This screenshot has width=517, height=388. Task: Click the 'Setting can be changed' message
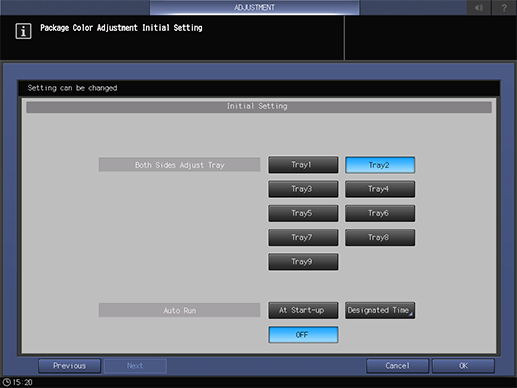[72, 88]
